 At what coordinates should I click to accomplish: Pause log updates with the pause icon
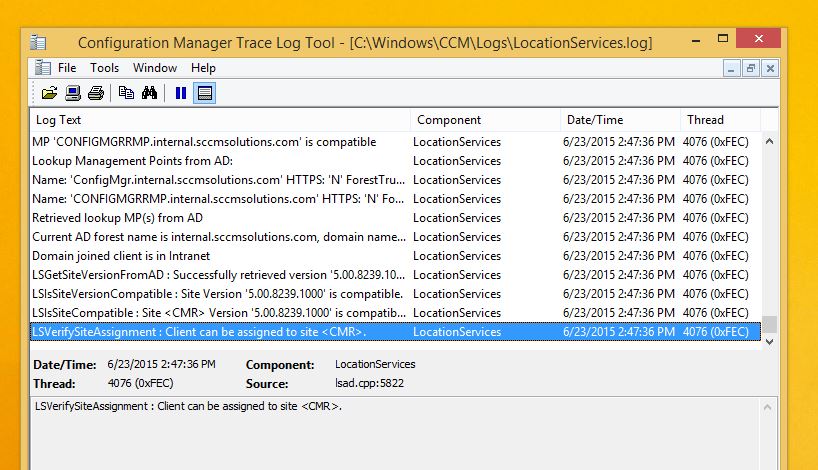point(181,93)
